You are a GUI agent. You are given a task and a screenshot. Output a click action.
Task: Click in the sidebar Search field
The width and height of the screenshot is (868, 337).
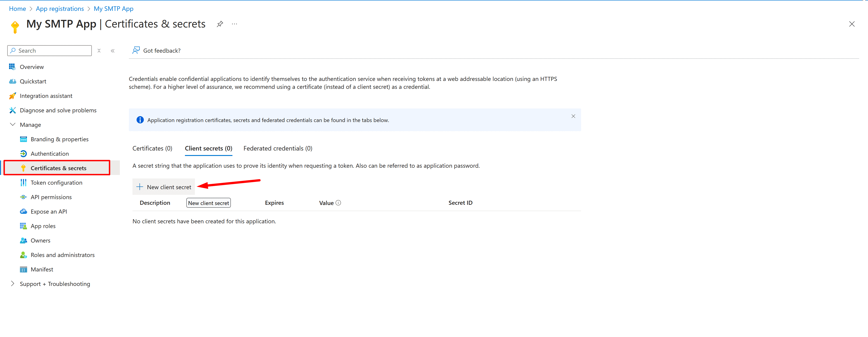click(50, 51)
